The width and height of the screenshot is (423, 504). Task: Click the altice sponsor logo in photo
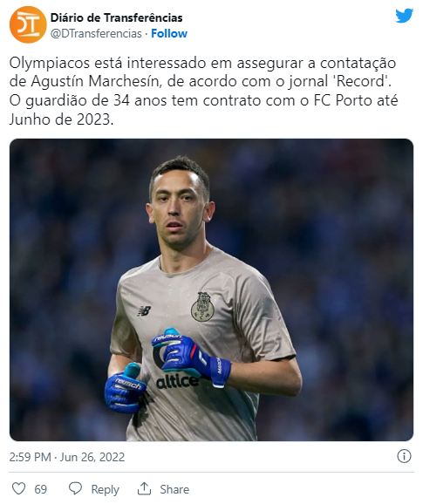176,382
